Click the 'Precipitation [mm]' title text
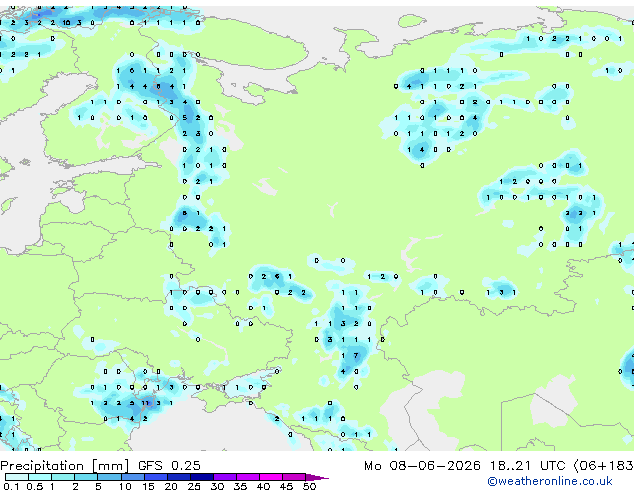This screenshot has height=490, width=634. [x=65, y=466]
